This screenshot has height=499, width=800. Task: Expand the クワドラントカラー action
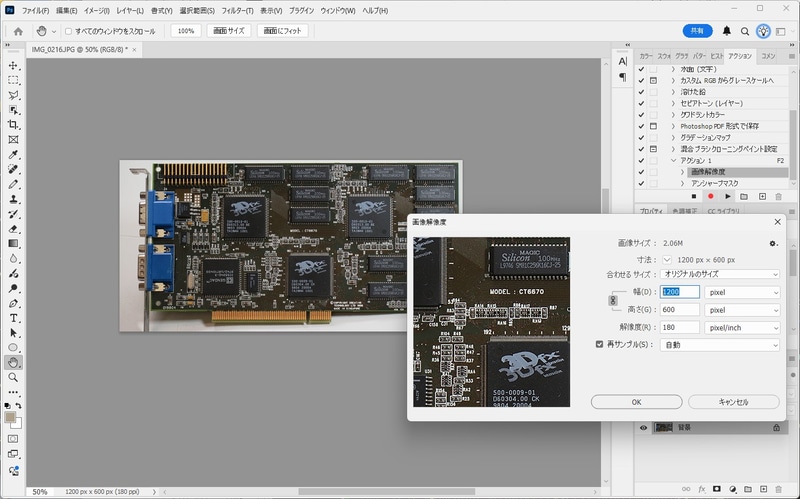673,115
